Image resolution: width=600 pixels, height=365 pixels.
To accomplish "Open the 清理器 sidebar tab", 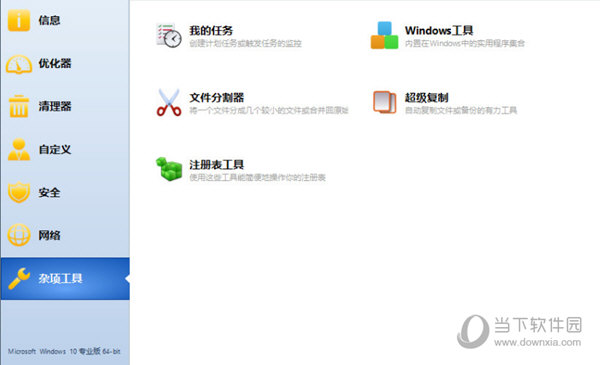I will point(55,106).
